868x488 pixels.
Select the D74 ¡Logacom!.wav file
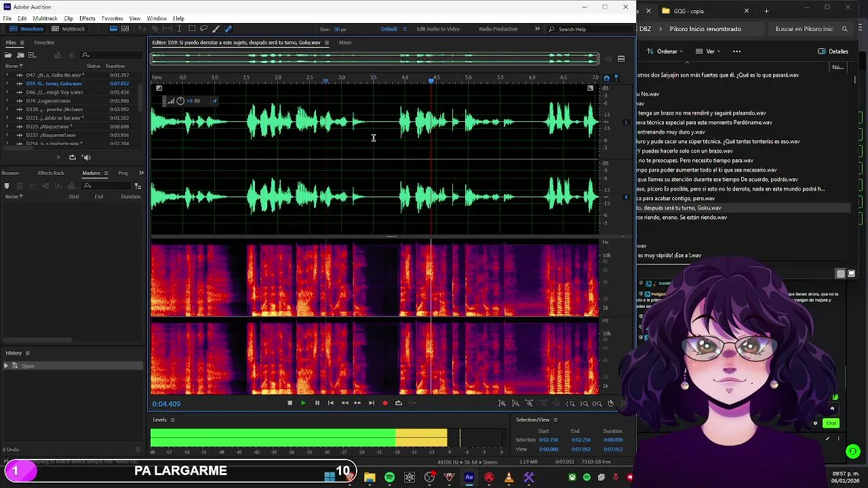point(47,101)
